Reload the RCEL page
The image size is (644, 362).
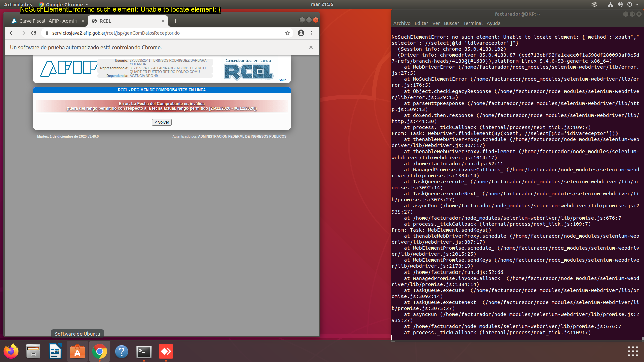coord(34,33)
